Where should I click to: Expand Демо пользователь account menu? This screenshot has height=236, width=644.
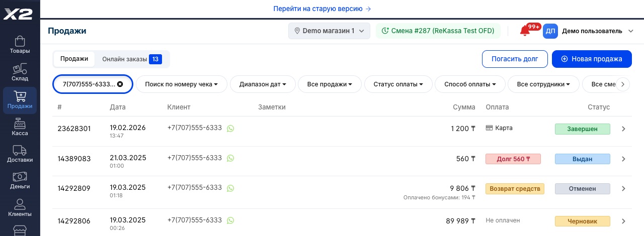(597, 31)
